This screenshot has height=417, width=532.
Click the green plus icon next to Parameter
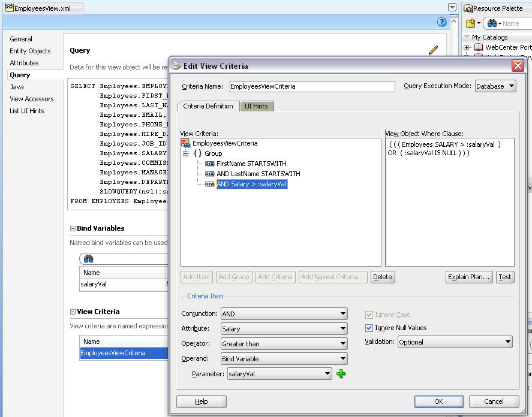pos(341,374)
